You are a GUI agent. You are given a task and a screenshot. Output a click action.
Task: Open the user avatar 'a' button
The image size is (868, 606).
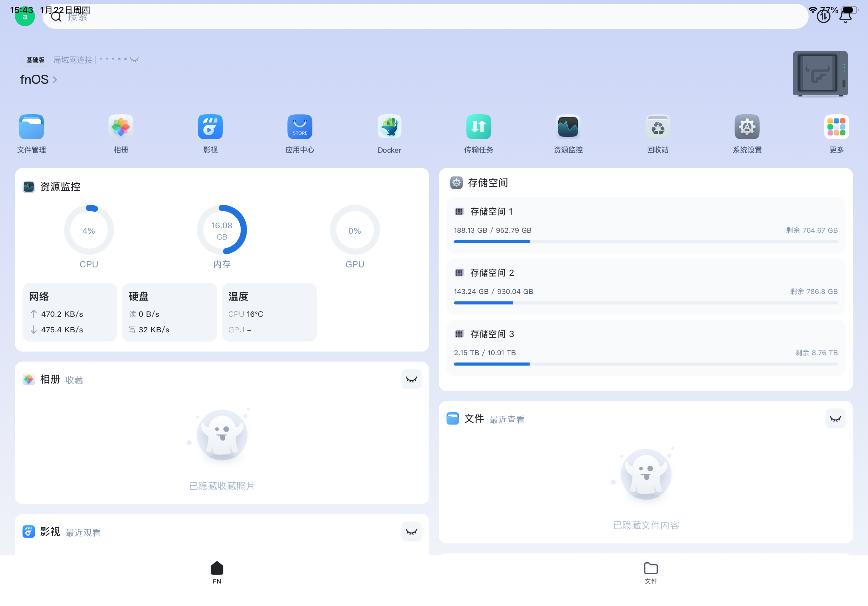(x=25, y=17)
